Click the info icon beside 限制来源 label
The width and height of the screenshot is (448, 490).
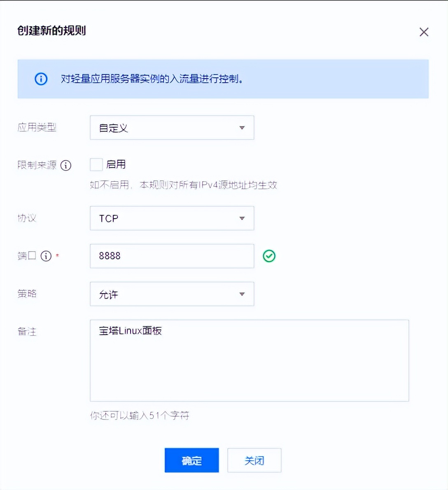[x=65, y=166]
